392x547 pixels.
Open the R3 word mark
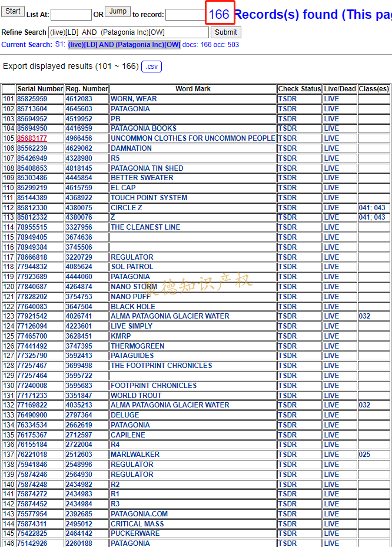[x=115, y=504]
